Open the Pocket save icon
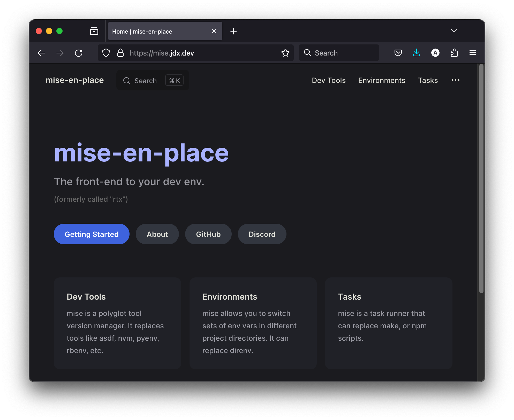514x420 pixels. tap(398, 53)
